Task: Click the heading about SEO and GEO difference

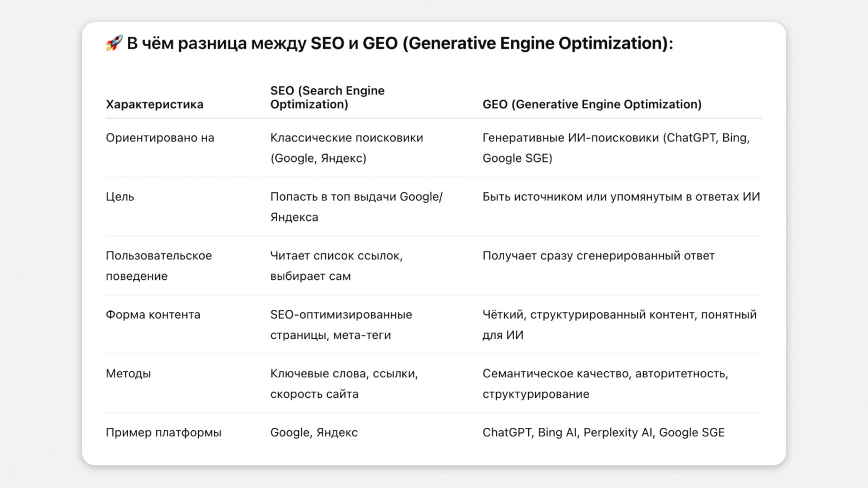Action: point(400,43)
